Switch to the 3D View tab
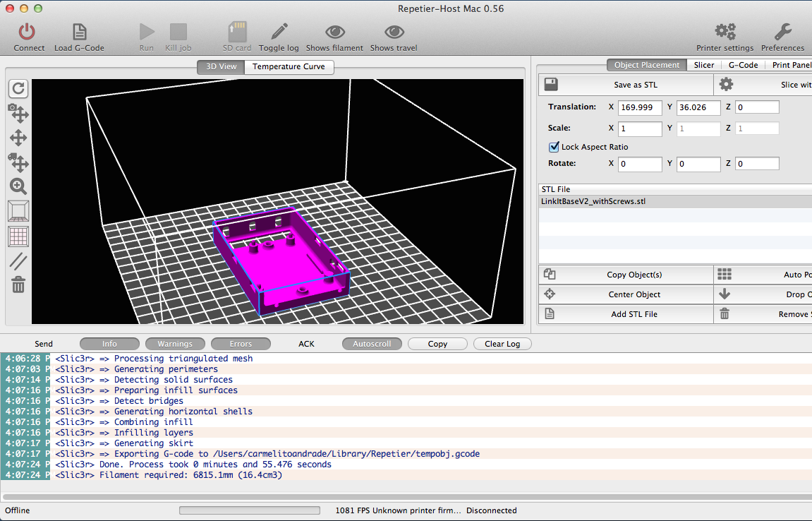Image resolution: width=812 pixels, height=521 pixels. point(221,67)
